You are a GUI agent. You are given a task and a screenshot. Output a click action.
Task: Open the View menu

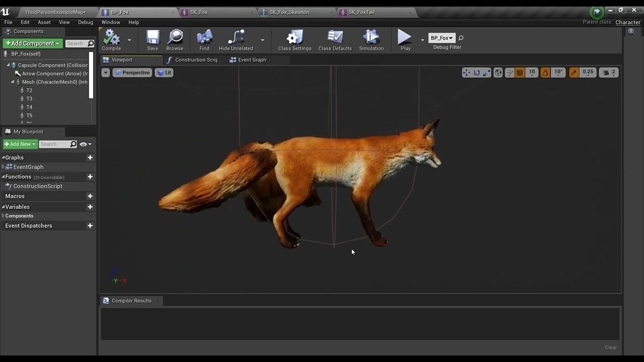tap(64, 22)
